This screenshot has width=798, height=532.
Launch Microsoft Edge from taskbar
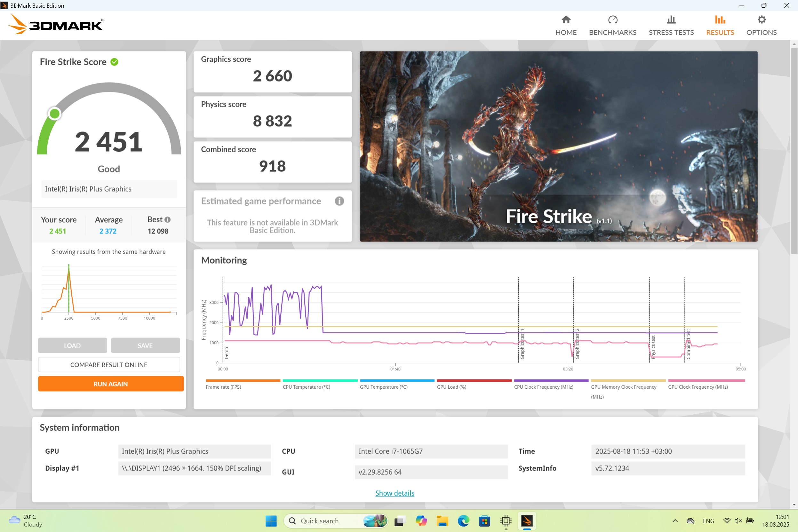tap(463, 521)
